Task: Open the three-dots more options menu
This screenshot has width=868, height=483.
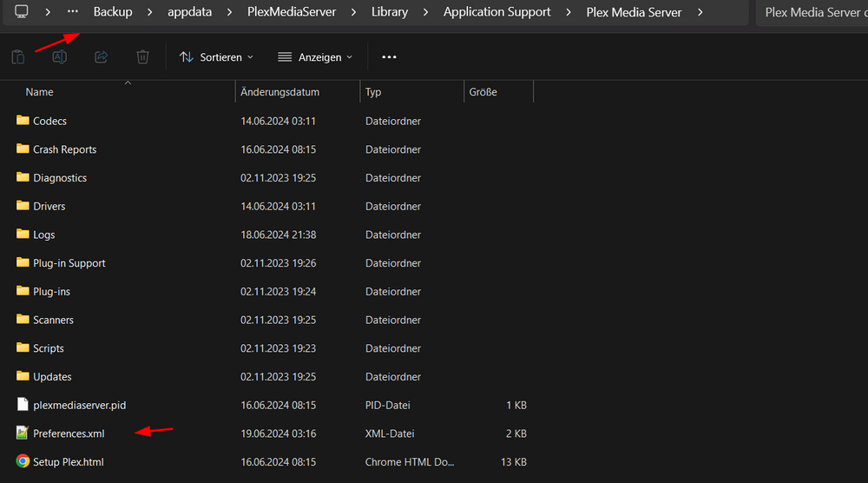Action: pos(389,57)
